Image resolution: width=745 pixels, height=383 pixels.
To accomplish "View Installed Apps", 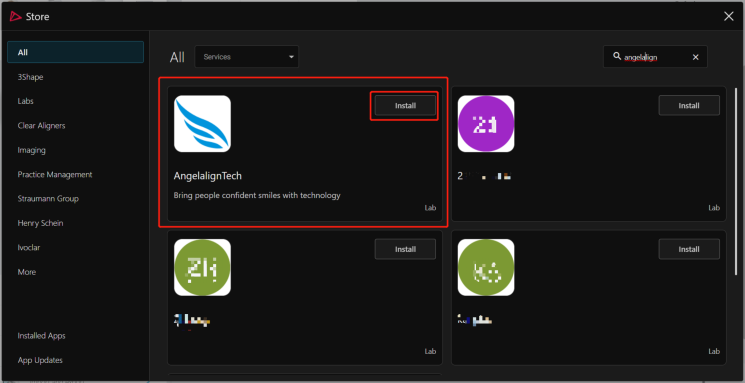I will (41, 335).
